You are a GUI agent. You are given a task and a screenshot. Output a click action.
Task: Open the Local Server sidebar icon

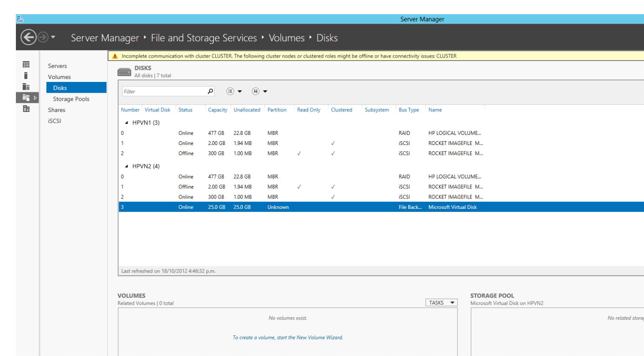(x=26, y=75)
